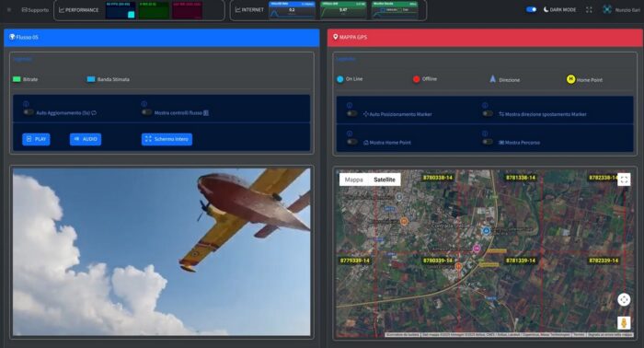Click the green Performance mini graph

tap(154, 10)
